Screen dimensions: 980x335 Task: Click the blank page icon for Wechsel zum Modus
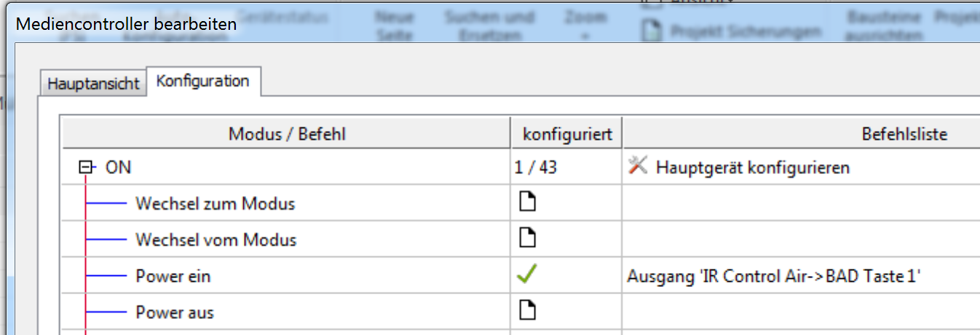point(526,202)
